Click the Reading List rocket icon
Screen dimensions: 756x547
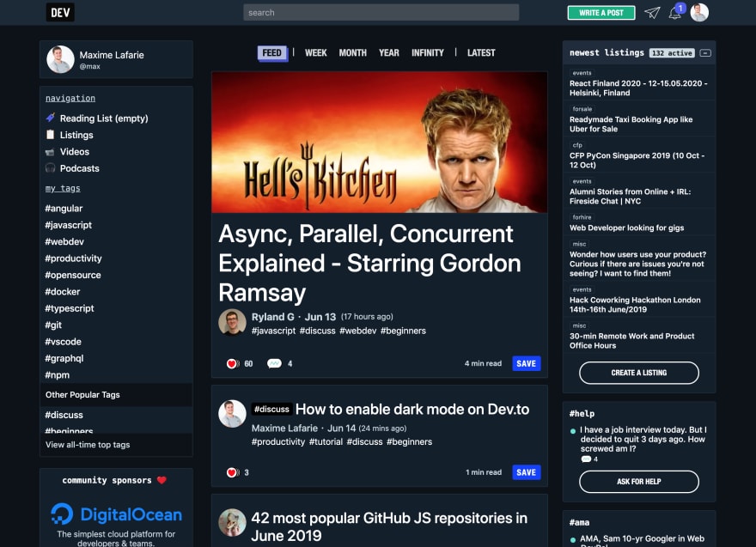(50, 118)
